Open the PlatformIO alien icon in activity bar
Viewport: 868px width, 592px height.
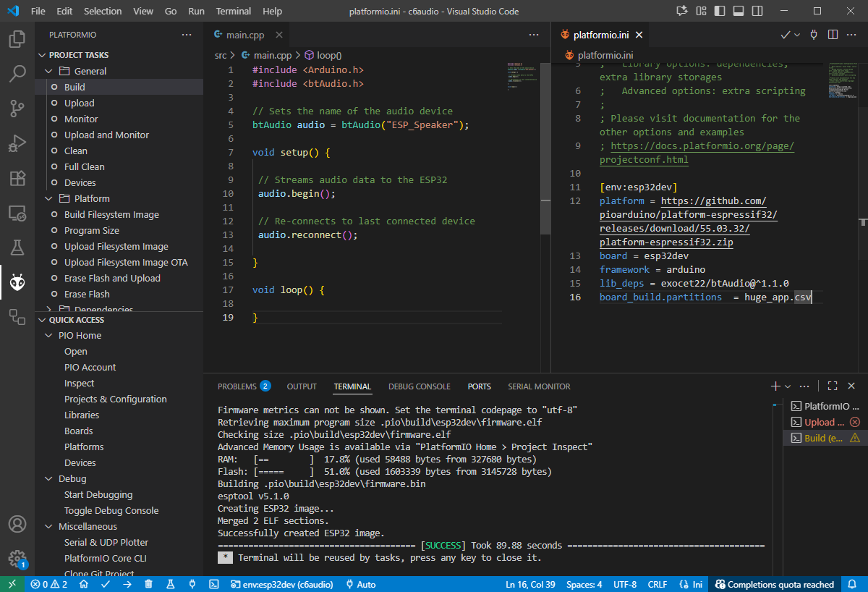click(x=17, y=282)
